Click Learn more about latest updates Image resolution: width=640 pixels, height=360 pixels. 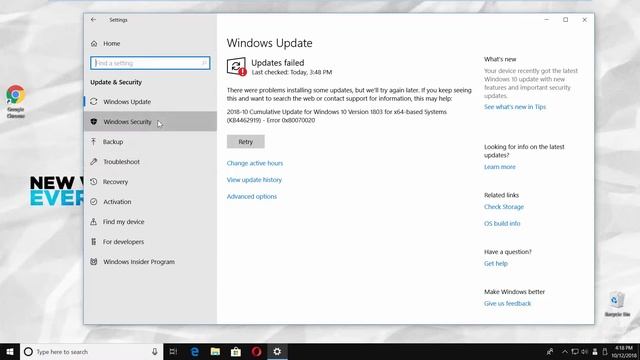click(x=500, y=167)
